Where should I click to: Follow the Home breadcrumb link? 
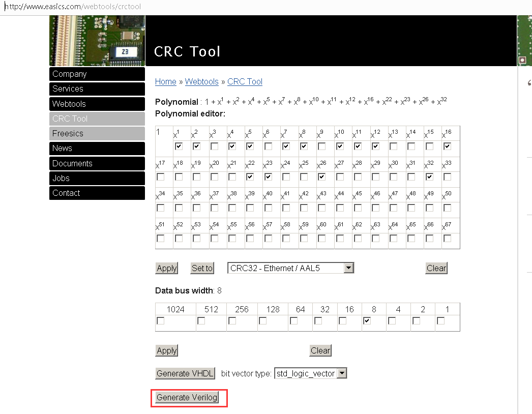(166, 82)
